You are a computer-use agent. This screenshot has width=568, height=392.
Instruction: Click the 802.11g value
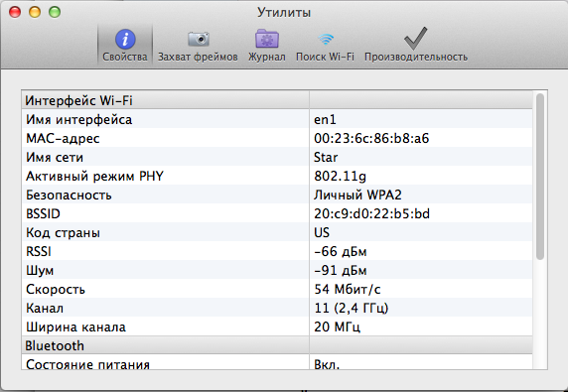(341, 177)
